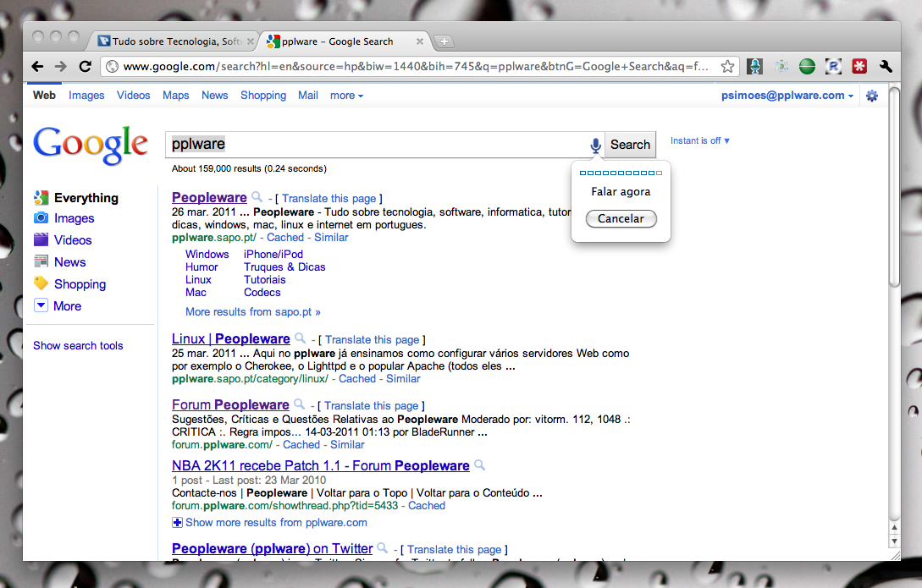Image resolution: width=922 pixels, height=588 pixels.
Task: Preview Forum Peopleware result magnifier icon
Action: [300, 404]
